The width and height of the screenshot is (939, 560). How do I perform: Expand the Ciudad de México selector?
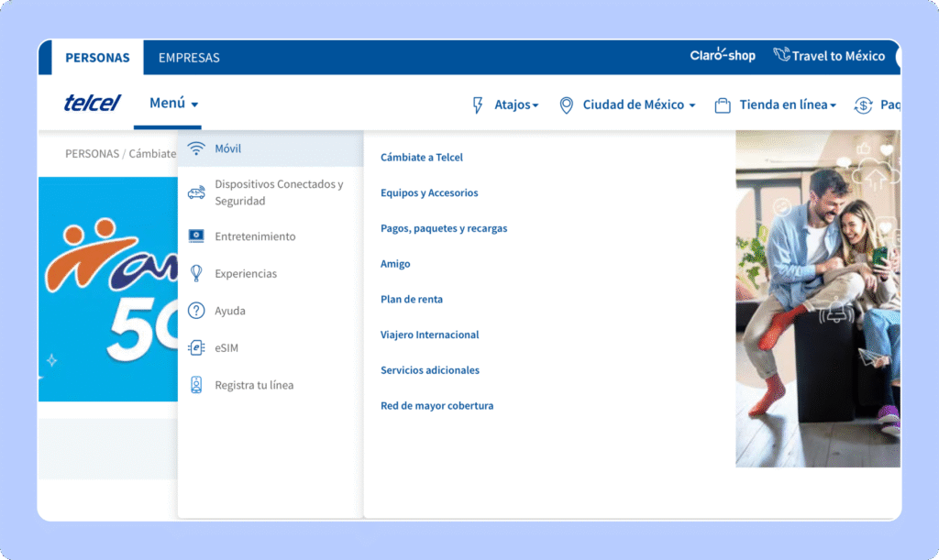click(638, 104)
